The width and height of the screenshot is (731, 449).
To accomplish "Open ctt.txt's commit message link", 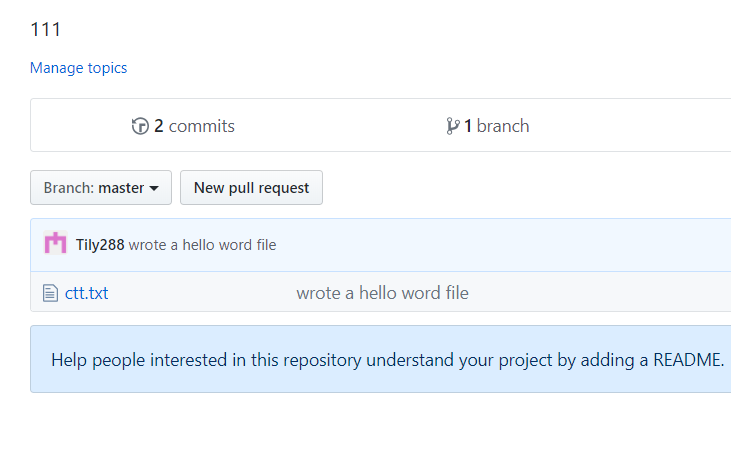I will [382, 293].
